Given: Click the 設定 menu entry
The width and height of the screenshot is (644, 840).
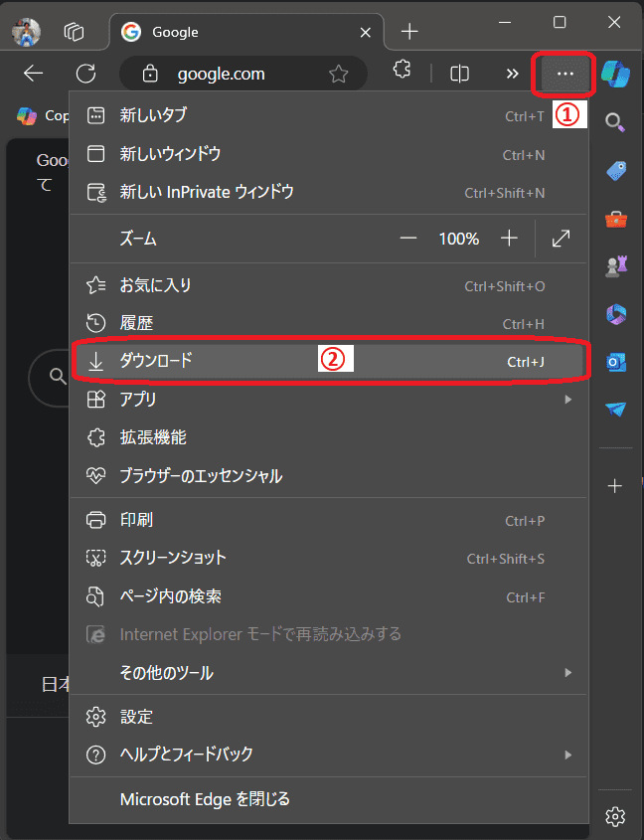Looking at the screenshot, I should [x=136, y=717].
